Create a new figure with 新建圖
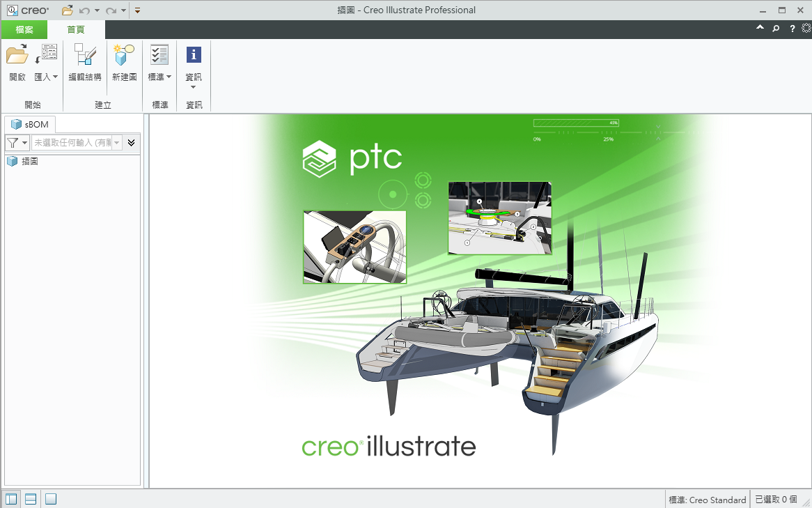 click(124, 63)
